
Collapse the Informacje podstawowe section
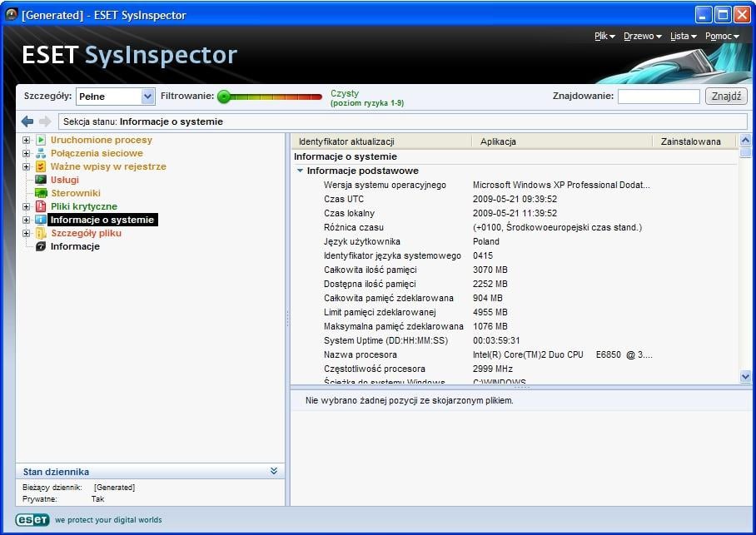(301, 171)
